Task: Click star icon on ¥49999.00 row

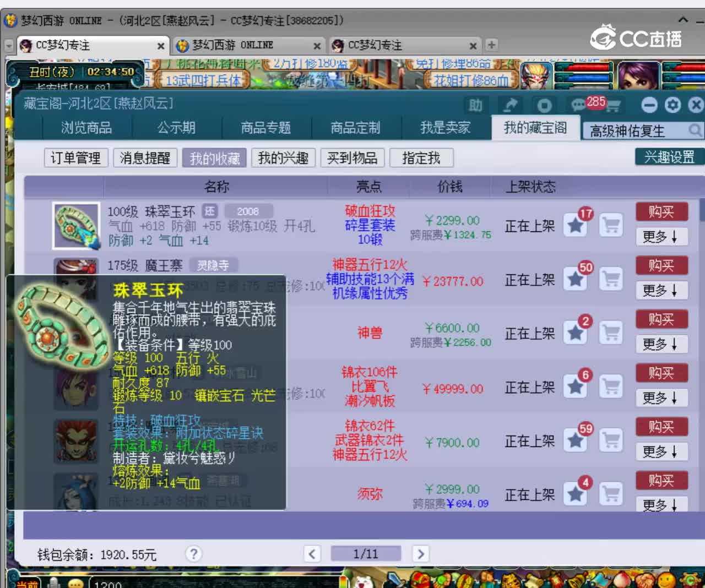Action: click(x=576, y=386)
